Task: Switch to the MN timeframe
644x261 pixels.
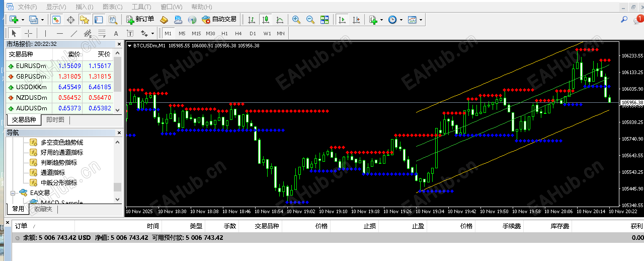Action: coord(281,33)
